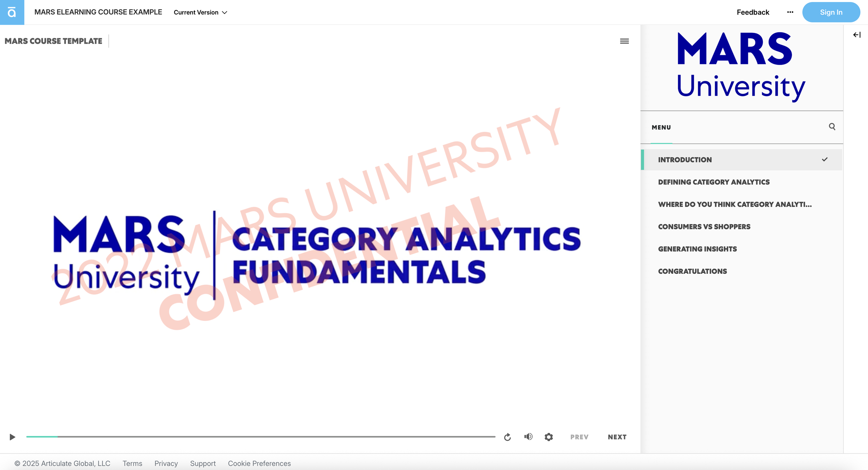Open player settings gear icon
The image size is (868, 470).
pos(549,437)
